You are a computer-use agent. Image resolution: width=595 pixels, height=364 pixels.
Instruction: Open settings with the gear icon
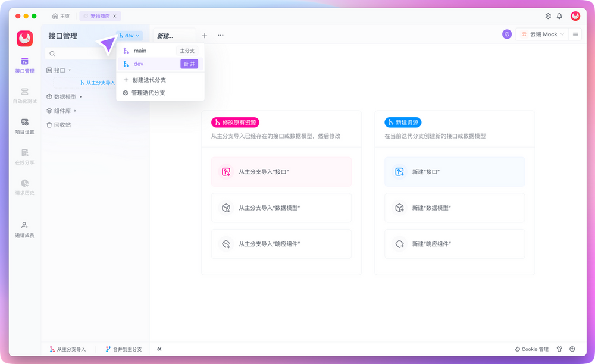coord(549,16)
